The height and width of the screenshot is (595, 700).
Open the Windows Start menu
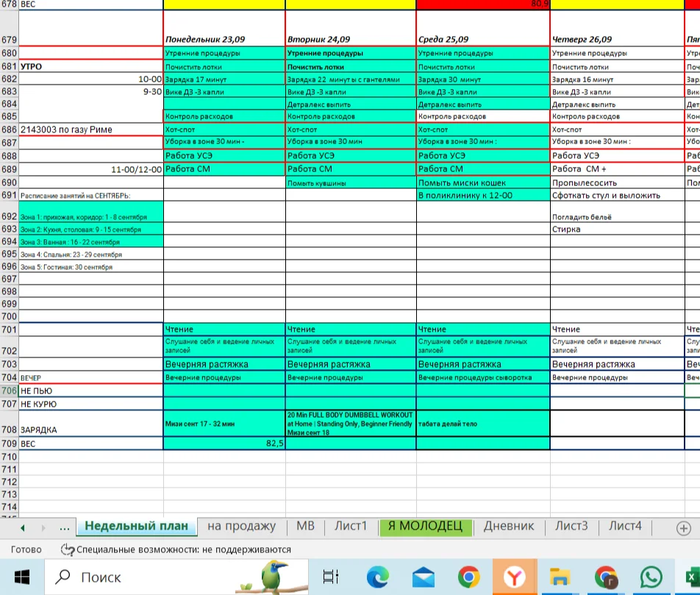click(21, 577)
